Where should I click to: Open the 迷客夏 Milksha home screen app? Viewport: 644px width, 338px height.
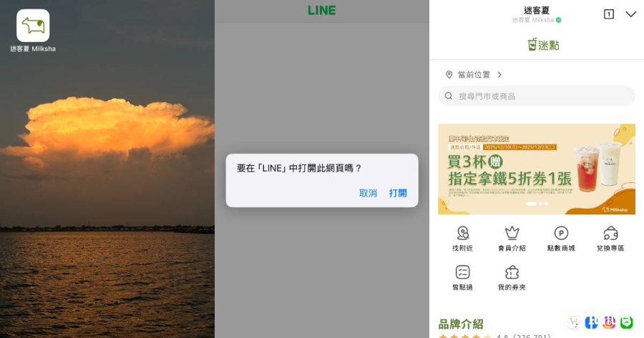click(x=33, y=26)
